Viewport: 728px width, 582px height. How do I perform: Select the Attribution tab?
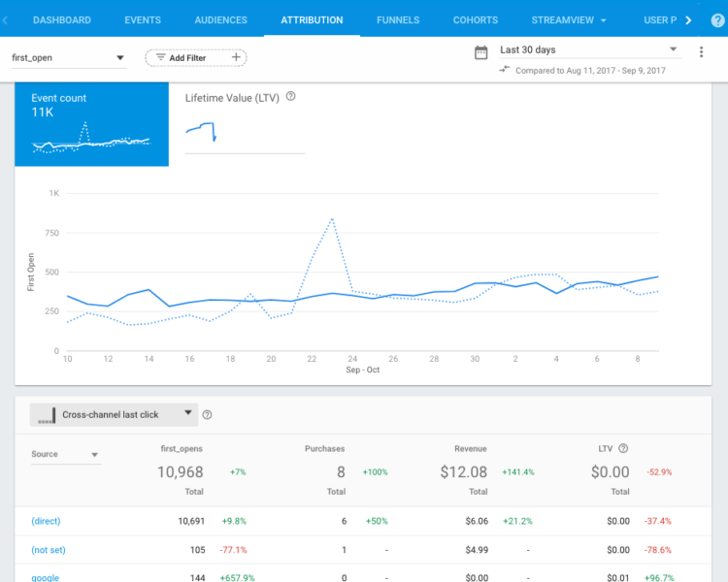(312, 20)
